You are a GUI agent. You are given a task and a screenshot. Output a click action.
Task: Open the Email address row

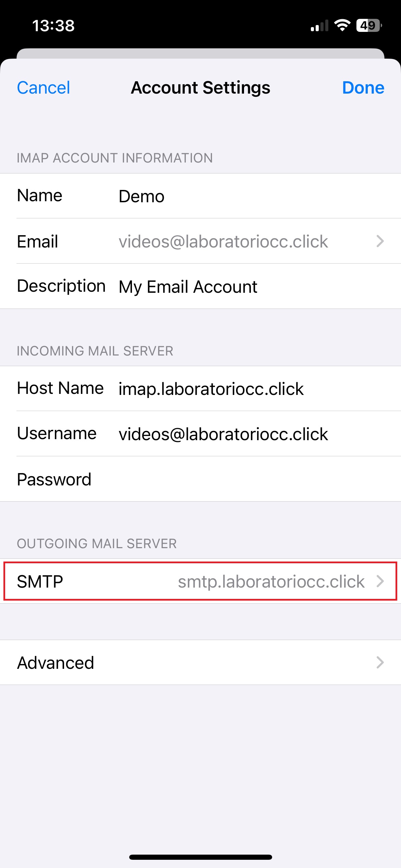(200, 241)
